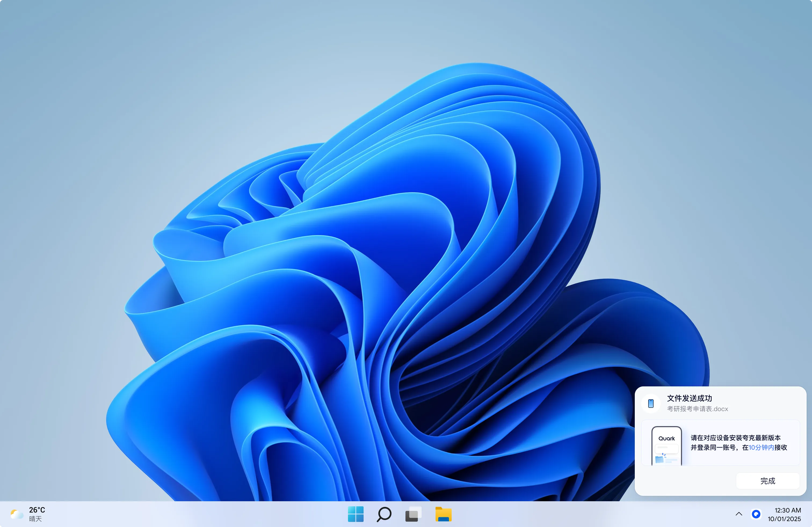Select file name 考研报考申请表.docx
Image resolution: width=812 pixels, height=527 pixels.
click(697, 409)
